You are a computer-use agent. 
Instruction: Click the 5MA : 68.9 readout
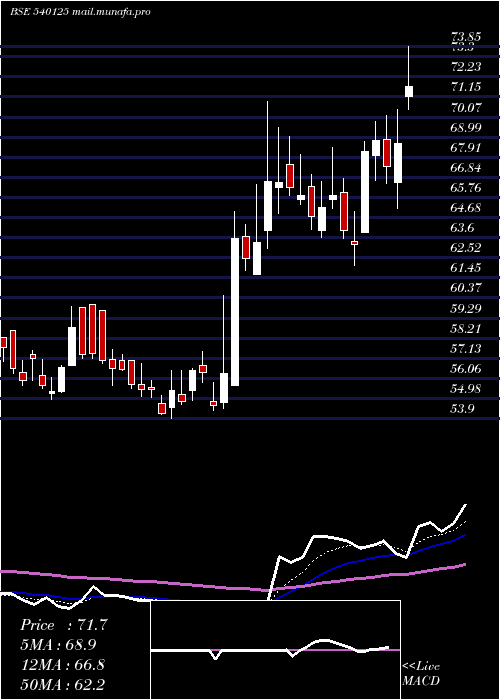pos(58,645)
